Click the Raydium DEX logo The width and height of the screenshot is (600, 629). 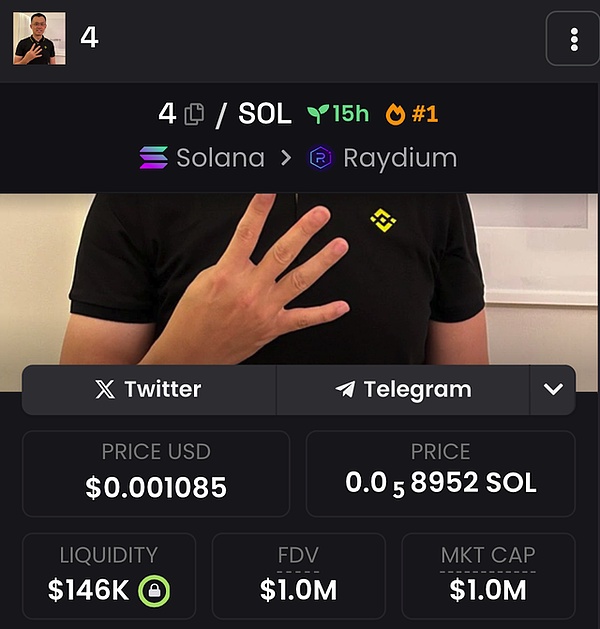(320, 158)
